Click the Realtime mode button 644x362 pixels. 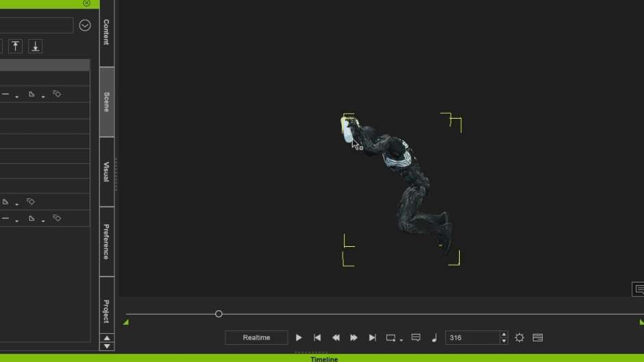[256, 338]
